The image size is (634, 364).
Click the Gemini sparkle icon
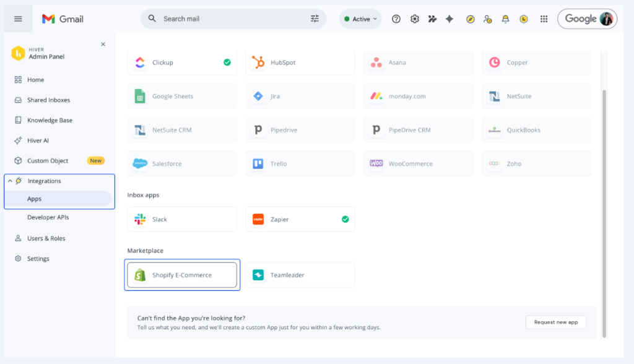coord(449,19)
